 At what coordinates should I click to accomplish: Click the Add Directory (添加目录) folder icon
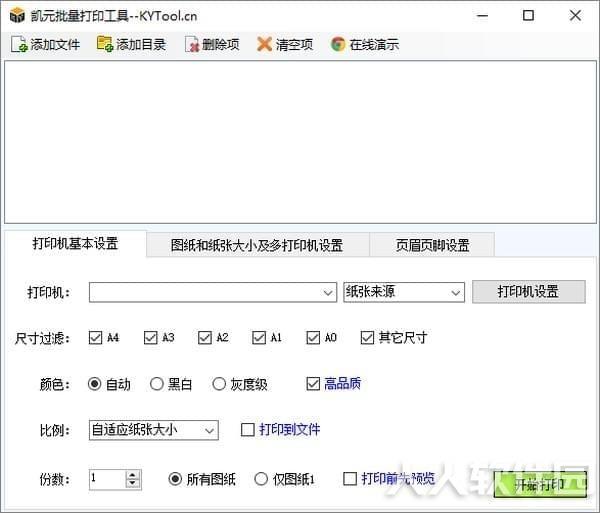(104, 44)
